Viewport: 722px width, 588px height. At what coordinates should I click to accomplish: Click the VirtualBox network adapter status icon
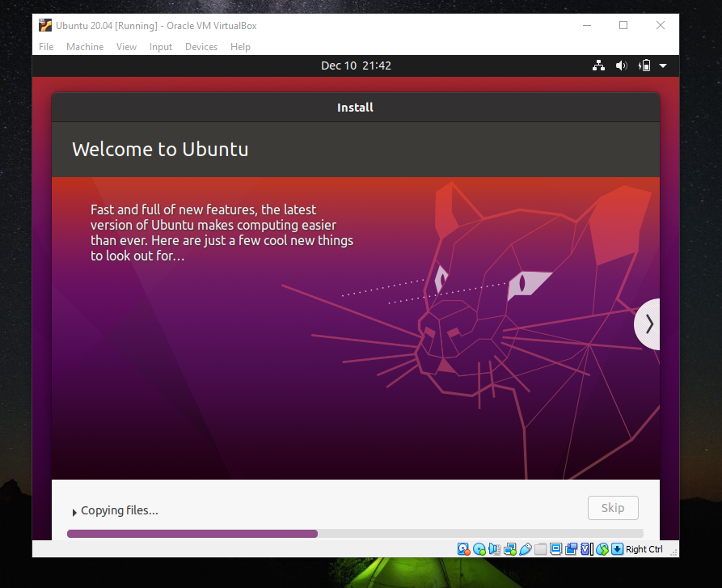(x=510, y=549)
